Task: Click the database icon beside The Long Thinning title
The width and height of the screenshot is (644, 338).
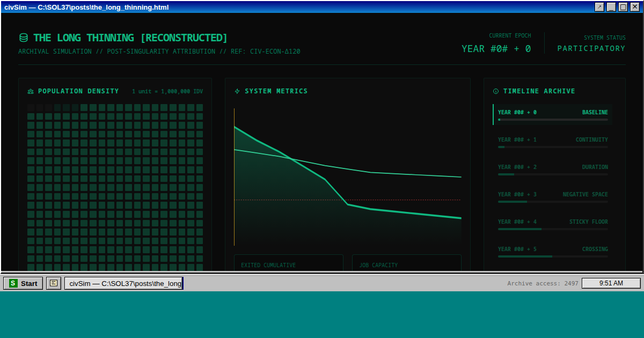Action: click(x=23, y=38)
